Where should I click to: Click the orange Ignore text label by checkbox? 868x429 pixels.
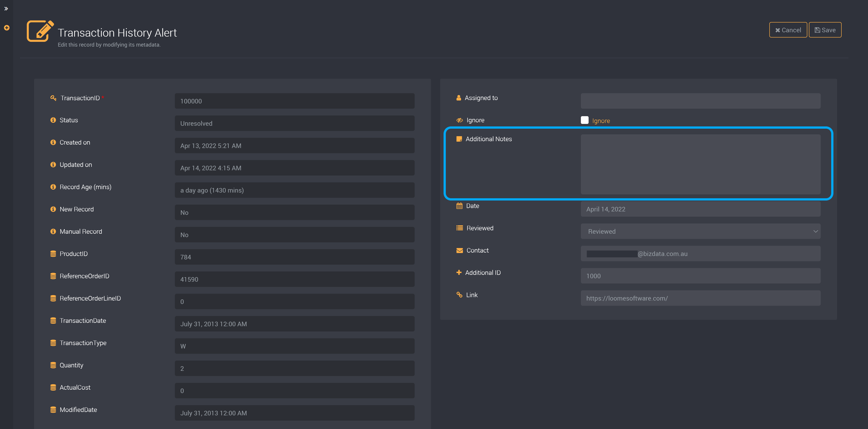601,121
